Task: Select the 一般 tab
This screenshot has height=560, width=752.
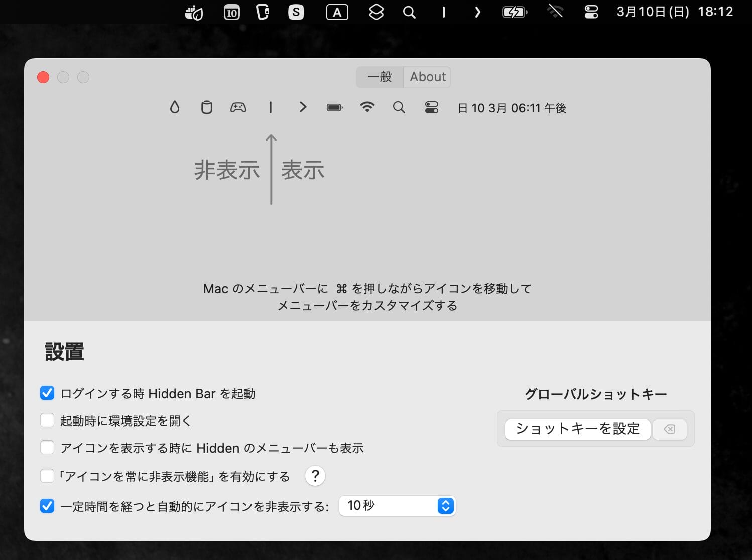Action: pos(380,77)
